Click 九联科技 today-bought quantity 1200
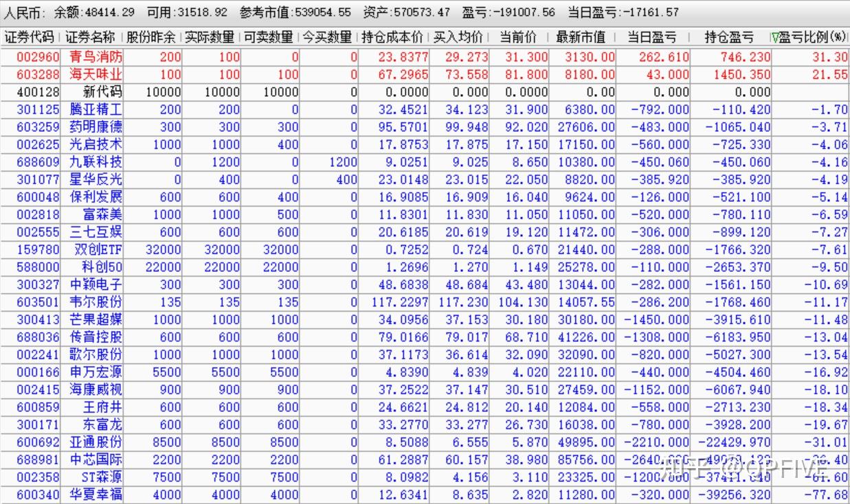Viewport: 850px width, 504px height. [344, 162]
